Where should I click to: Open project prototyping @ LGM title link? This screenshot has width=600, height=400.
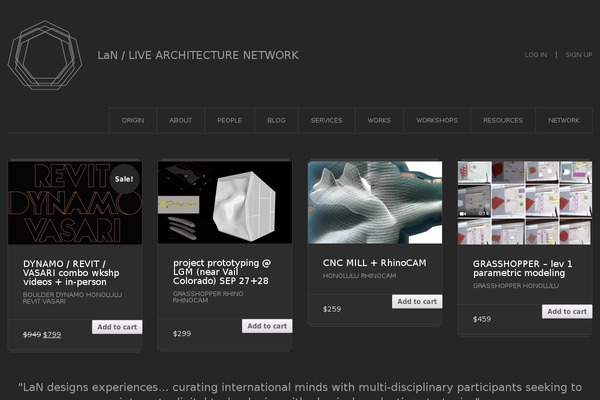point(222,272)
